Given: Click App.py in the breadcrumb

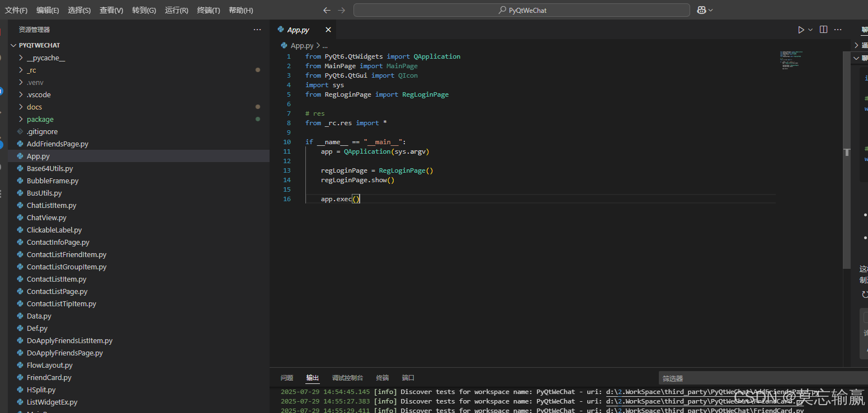Looking at the screenshot, I should 302,46.
